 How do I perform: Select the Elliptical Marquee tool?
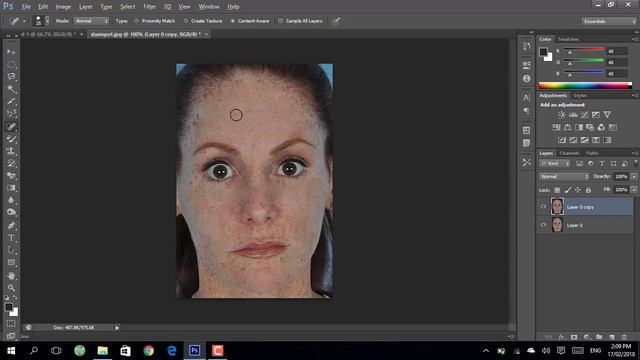[x=11, y=64]
